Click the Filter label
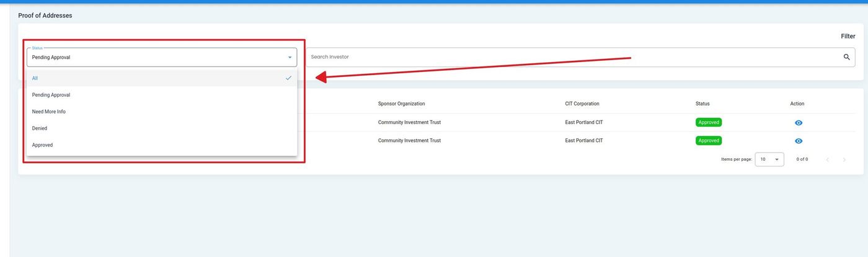The image size is (868, 257). click(848, 37)
